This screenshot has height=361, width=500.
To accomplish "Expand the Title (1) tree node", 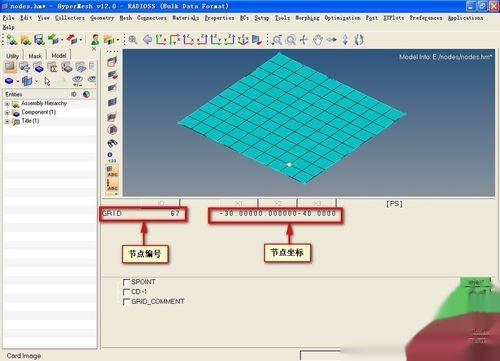I will 7,121.
